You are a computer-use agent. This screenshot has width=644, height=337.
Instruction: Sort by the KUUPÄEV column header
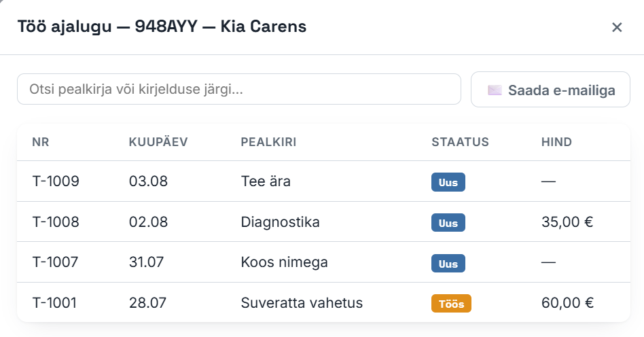(158, 142)
